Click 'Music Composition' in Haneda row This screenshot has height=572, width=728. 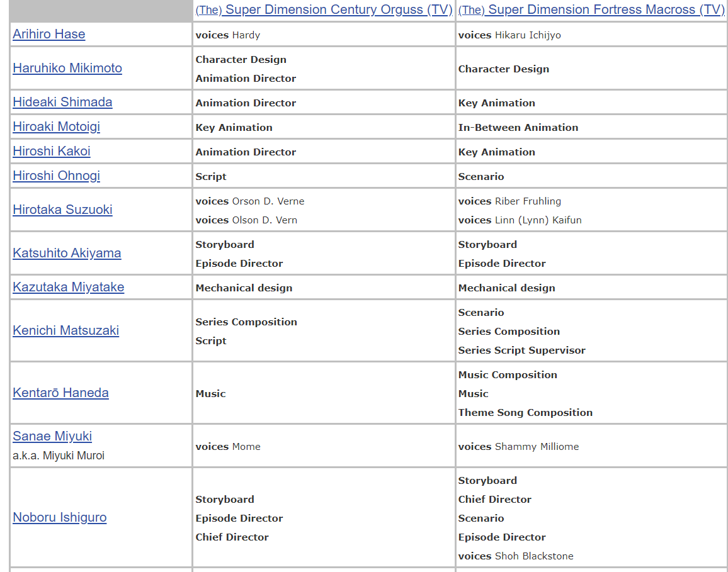coord(508,375)
